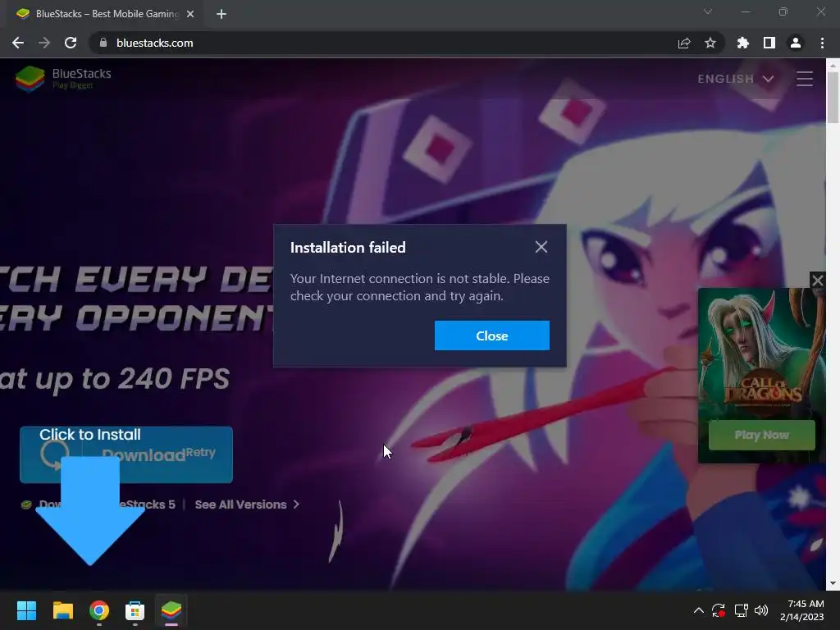Open Chrome tab search chevron

(x=708, y=11)
